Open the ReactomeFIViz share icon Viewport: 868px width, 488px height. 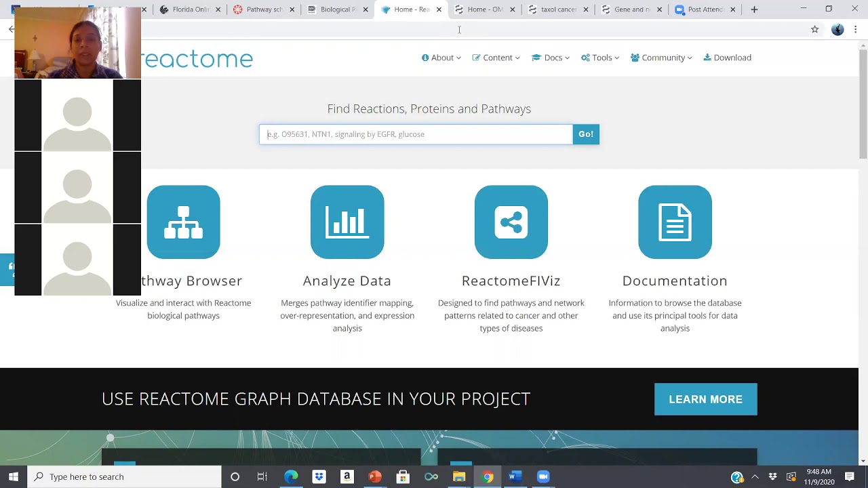click(511, 222)
